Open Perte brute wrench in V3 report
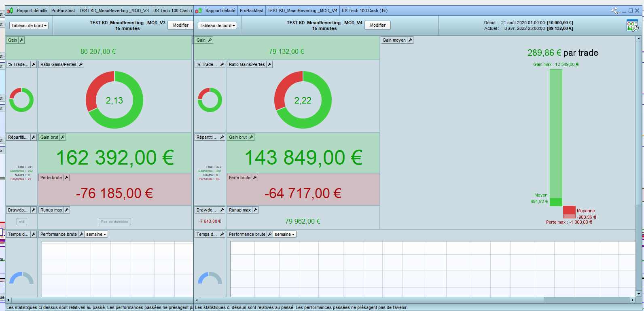 67,178
